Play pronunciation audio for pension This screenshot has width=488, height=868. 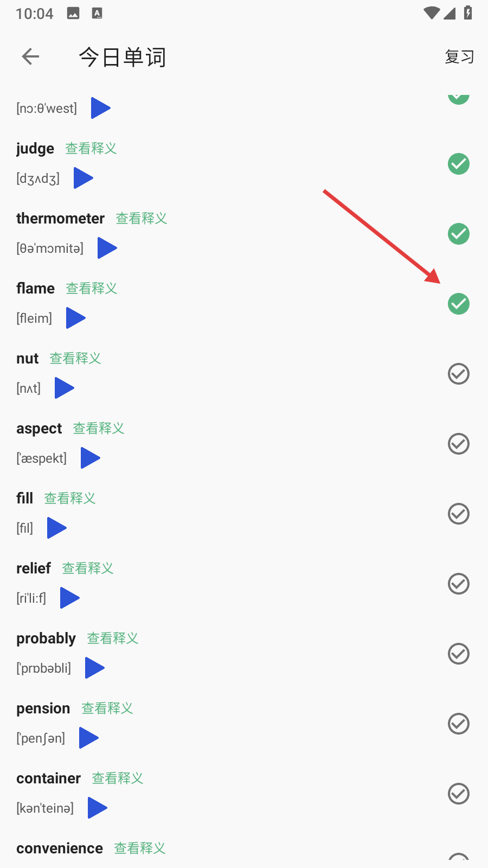pyautogui.click(x=89, y=738)
